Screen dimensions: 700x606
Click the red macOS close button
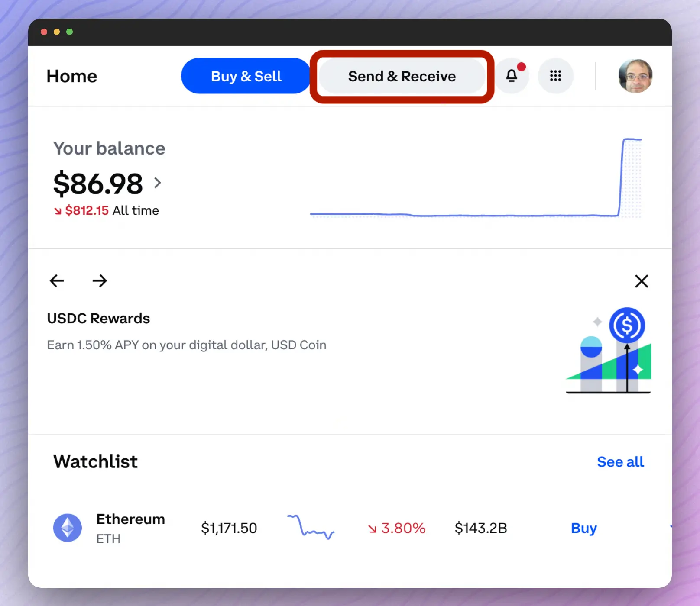pyautogui.click(x=44, y=32)
